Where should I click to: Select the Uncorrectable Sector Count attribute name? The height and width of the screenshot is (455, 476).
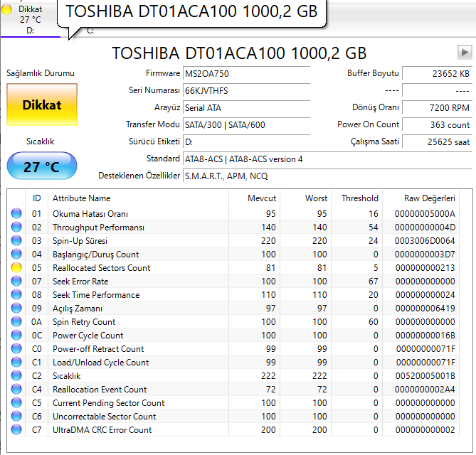[x=104, y=416]
